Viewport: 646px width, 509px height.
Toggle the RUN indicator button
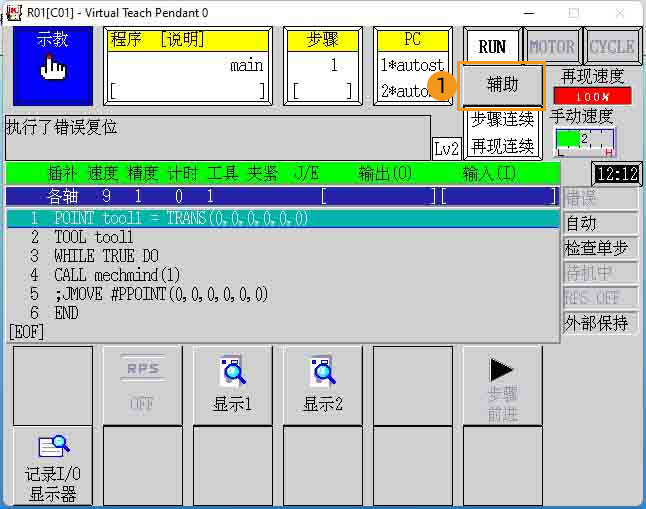(492, 47)
